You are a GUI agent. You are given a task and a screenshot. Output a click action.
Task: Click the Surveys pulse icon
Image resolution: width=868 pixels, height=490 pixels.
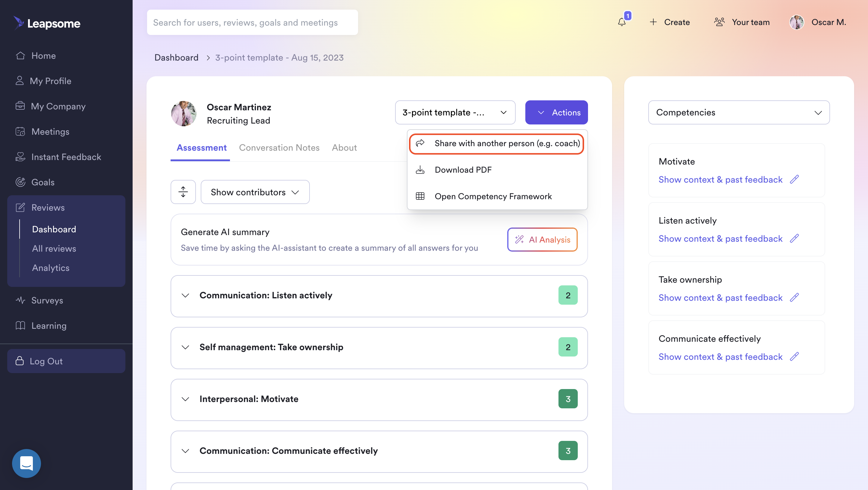(x=20, y=300)
